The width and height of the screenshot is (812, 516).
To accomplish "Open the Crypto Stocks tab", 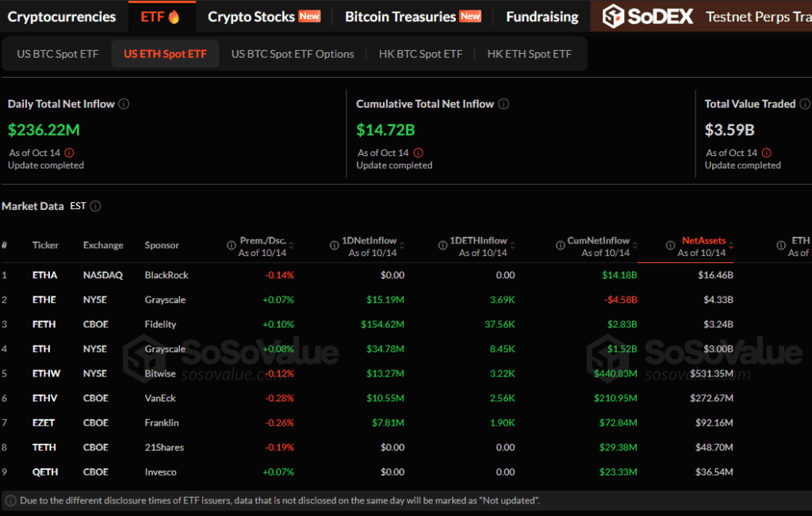I will coord(263,17).
